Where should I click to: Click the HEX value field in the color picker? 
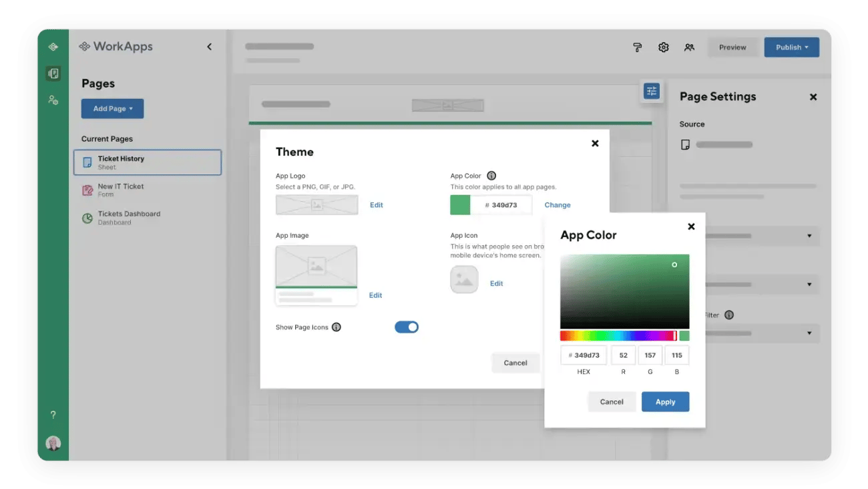click(x=584, y=355)
